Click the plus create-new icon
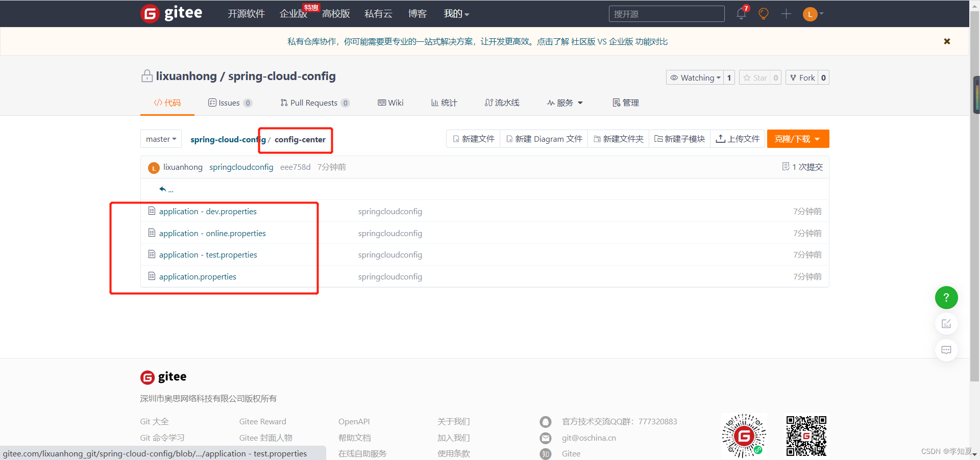The width and height of the screenshot is (980, 460). [786, 14]
